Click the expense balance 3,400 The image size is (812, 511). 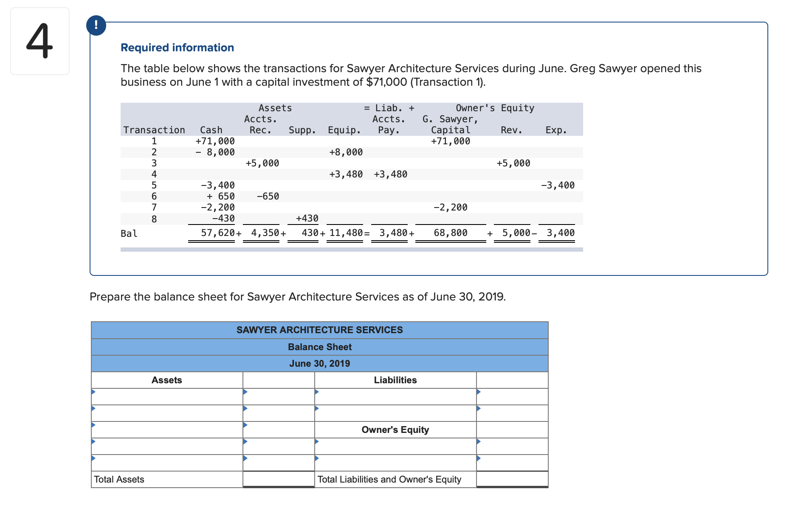[x=561, y=233]
